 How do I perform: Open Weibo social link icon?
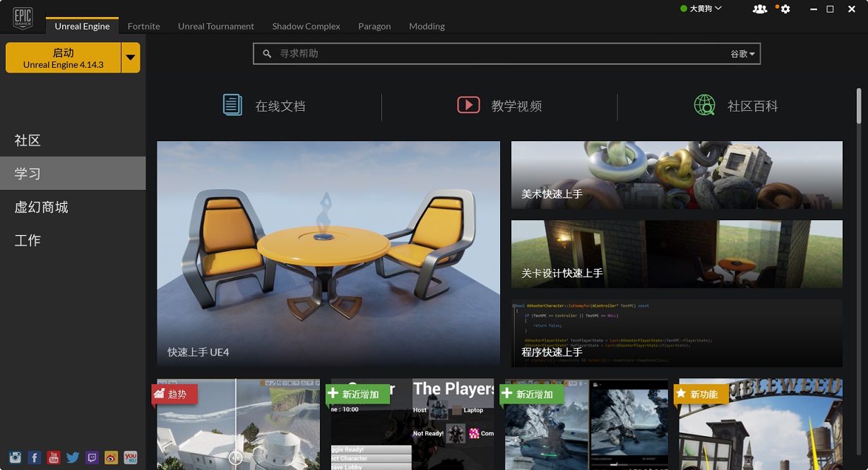pos(111,457)
